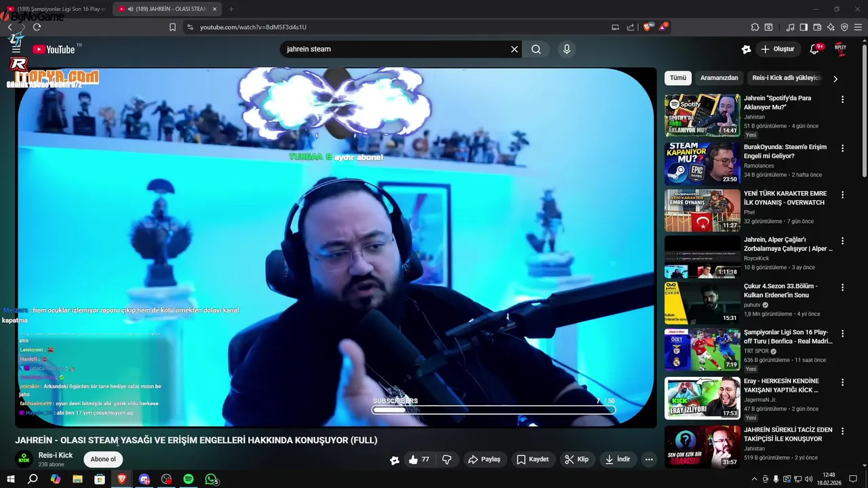Create a clip with Klip button
868x488 pixels.
pyautogui.click(x=577, y=459)
